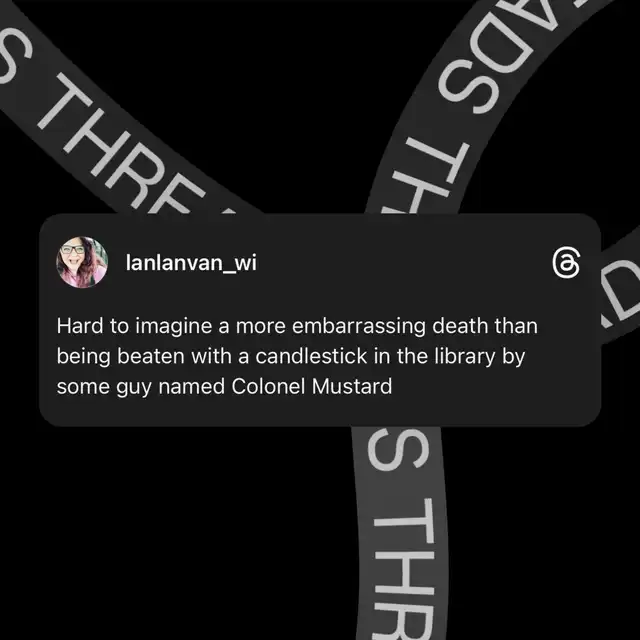Open the lanlanvan_wi username link
640x640 pixels.
pos(191,263)
